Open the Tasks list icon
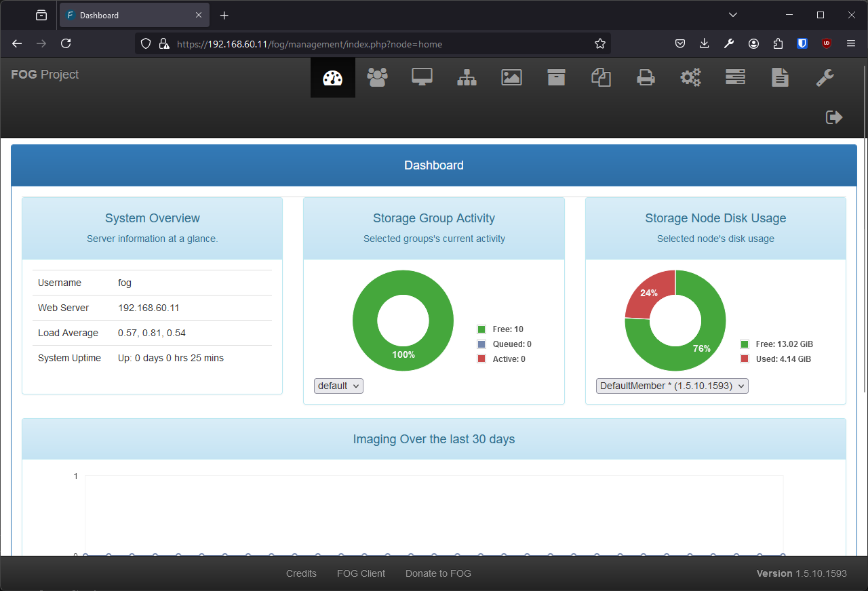The height and width of the screenshot is (591, 868). (735, 77)
